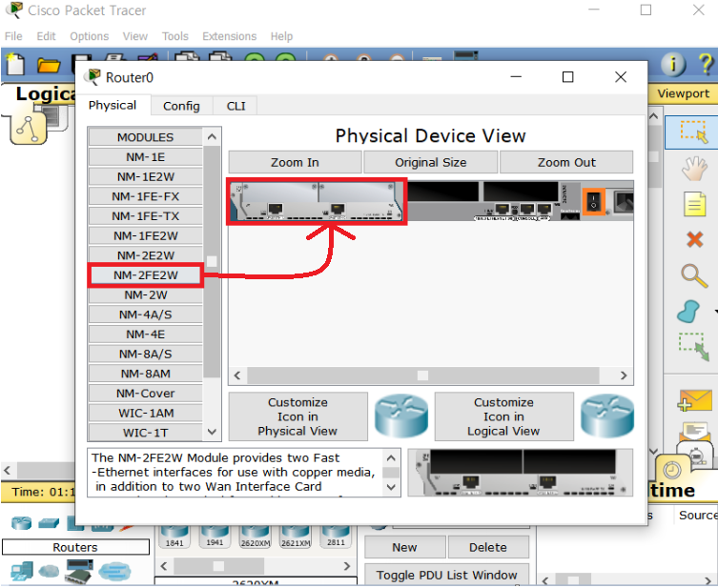Select End Devices category icon

(22, 571)
